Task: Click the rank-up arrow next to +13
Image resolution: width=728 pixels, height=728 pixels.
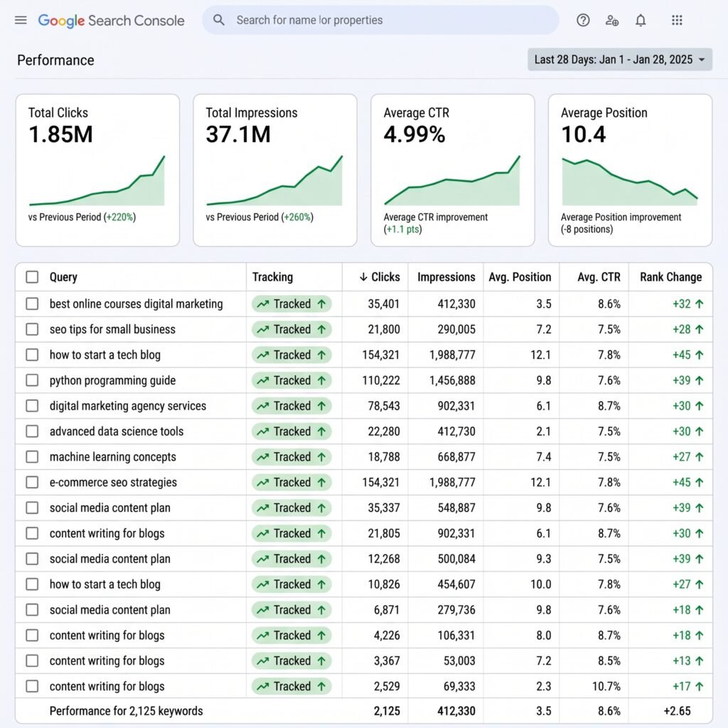Action: click(700, 660)
